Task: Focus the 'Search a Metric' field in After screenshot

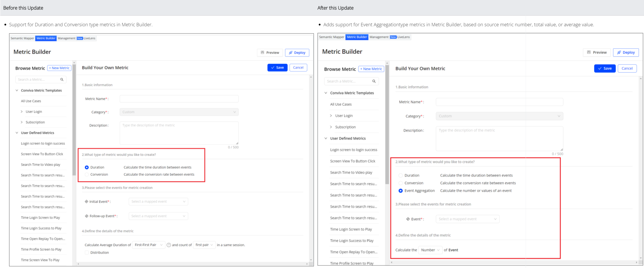Action: 351,81
